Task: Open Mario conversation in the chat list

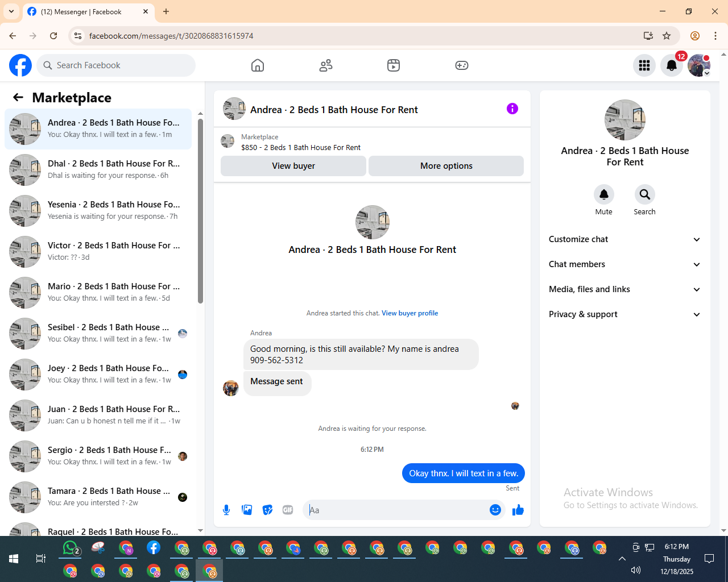Action: click(x=98, y=293)
